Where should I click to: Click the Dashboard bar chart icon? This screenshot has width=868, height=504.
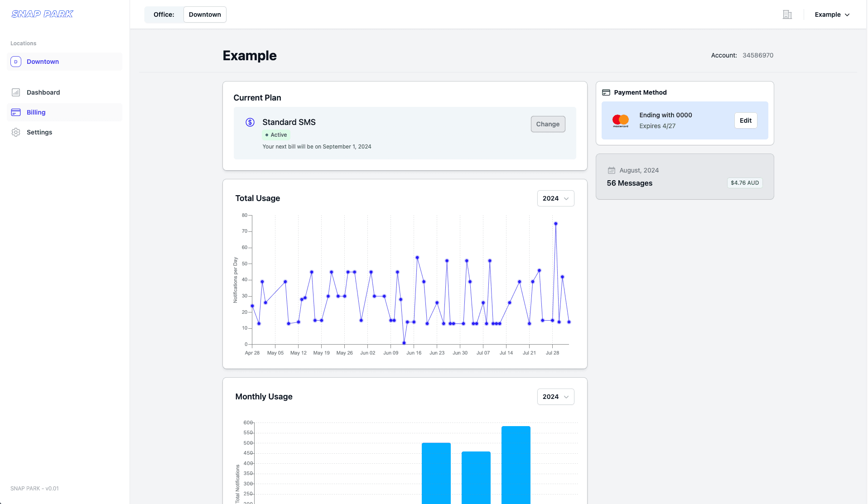point(16,92)
